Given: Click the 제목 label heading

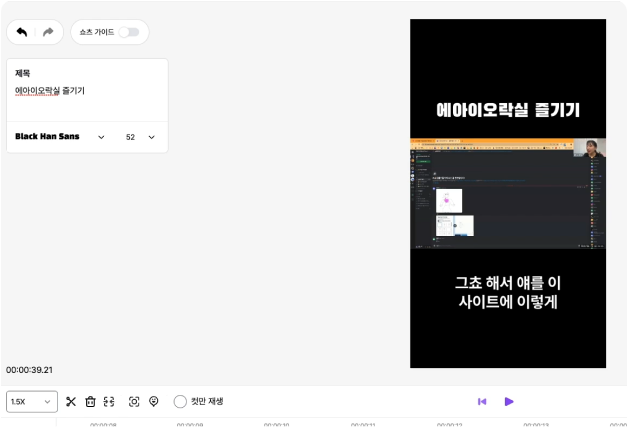Looking at the screenshot, I should click(x=22, y=73).
